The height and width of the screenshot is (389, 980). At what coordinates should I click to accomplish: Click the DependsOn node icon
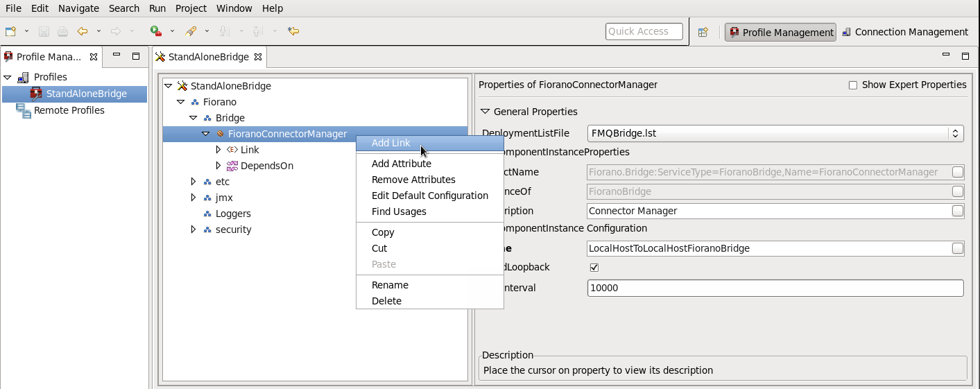(x=232, y=166)
